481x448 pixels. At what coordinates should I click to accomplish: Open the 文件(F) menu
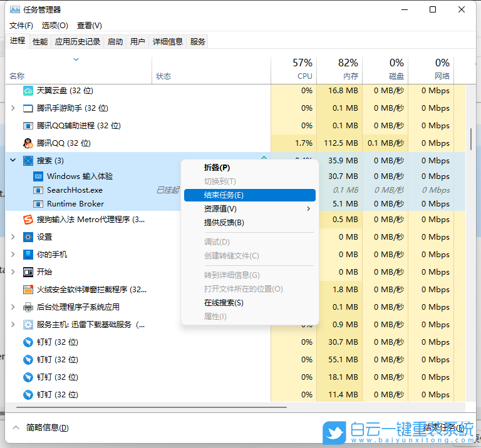coord(21,26)
